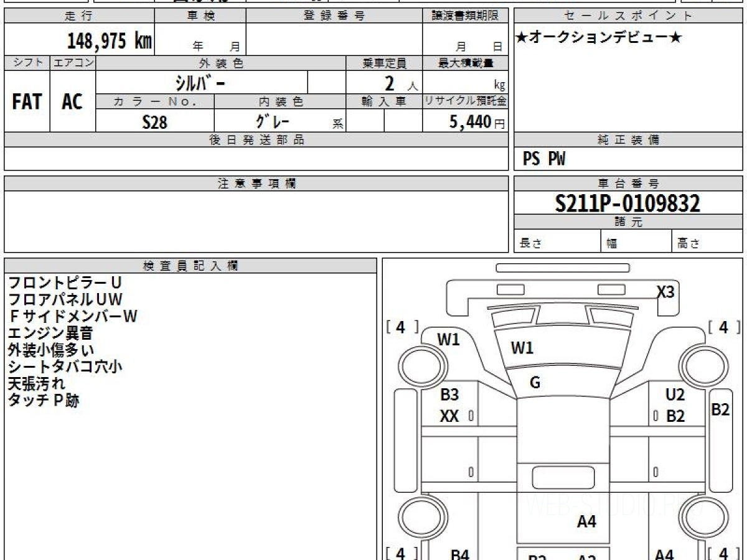
Task: Select the interior color グレー
Action: tap(272, 121)
